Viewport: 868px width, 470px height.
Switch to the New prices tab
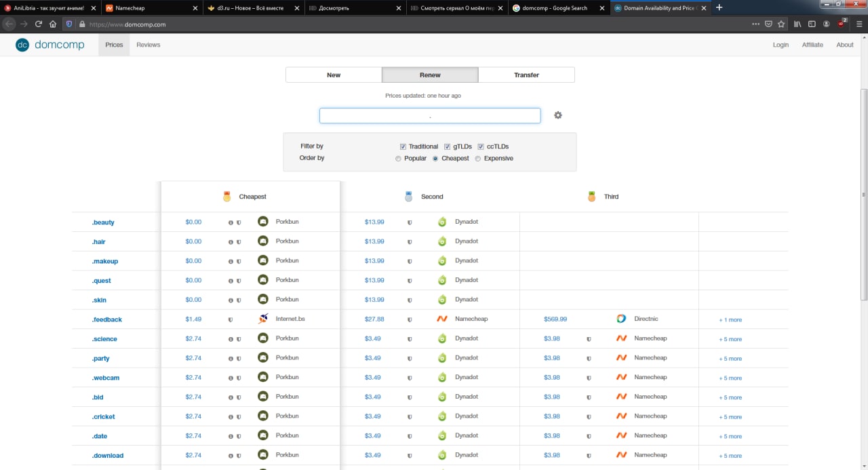pos(334,75)
